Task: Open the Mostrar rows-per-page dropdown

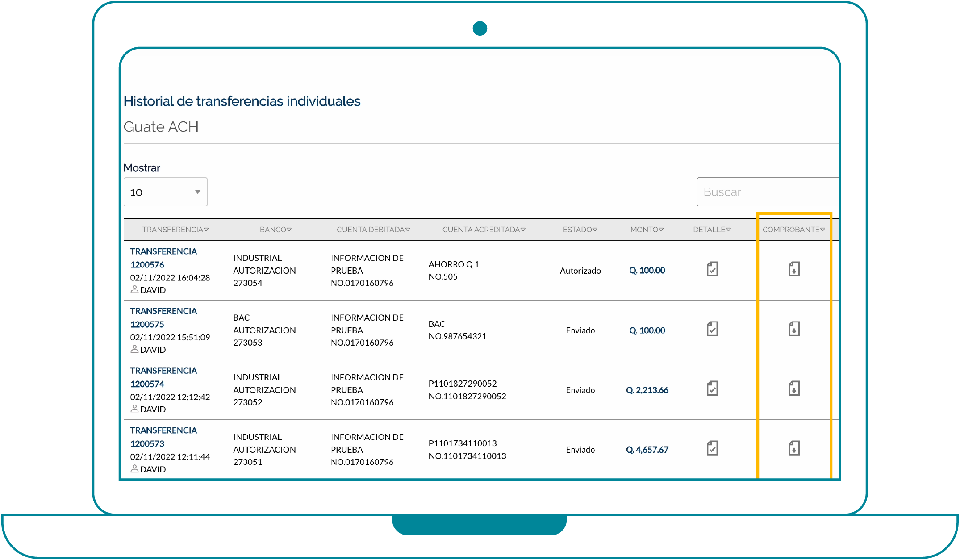Action: click(165, 192)
